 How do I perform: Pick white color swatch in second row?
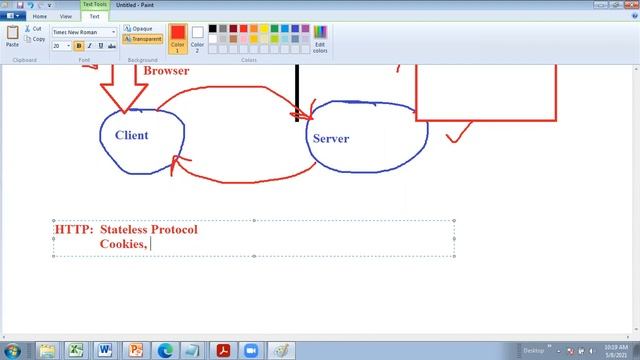click(x=213, y=39)
